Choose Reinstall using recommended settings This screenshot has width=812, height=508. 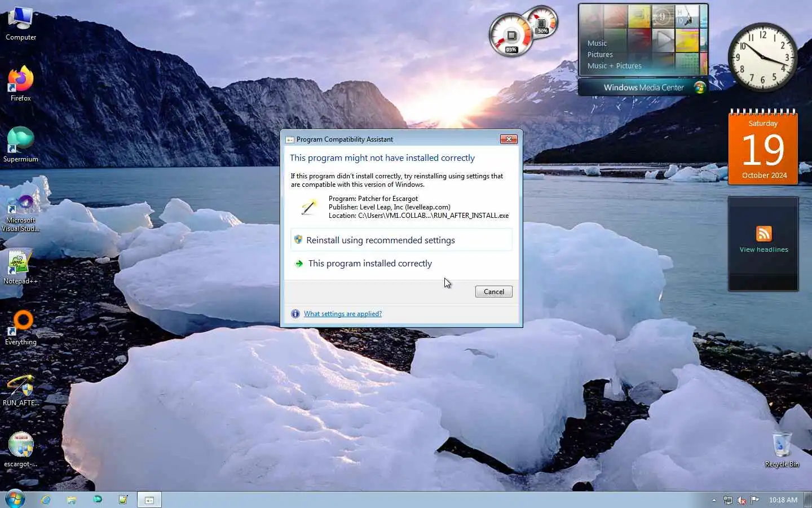pyautogui.click(x=401, y=240)
